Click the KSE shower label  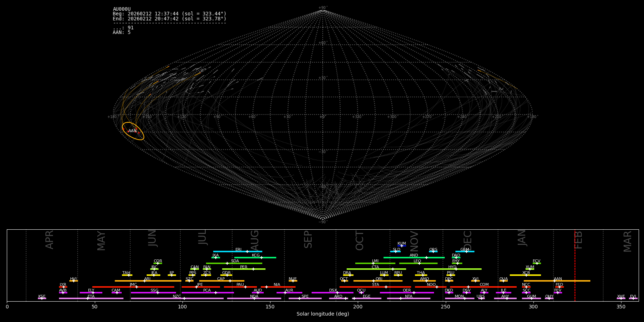click(42, 297)
